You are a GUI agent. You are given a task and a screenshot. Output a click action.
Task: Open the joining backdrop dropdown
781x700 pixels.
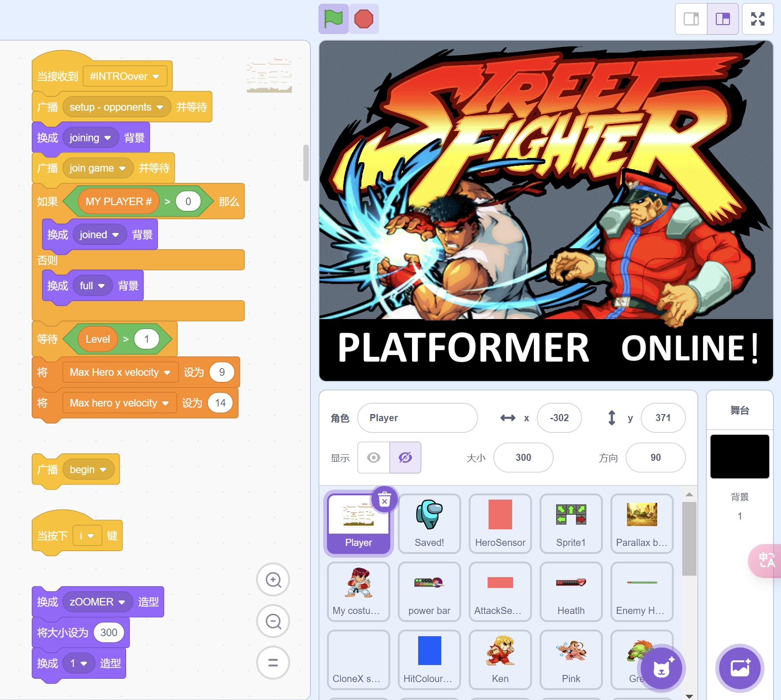pyautogui.click(x=90, y=138)
